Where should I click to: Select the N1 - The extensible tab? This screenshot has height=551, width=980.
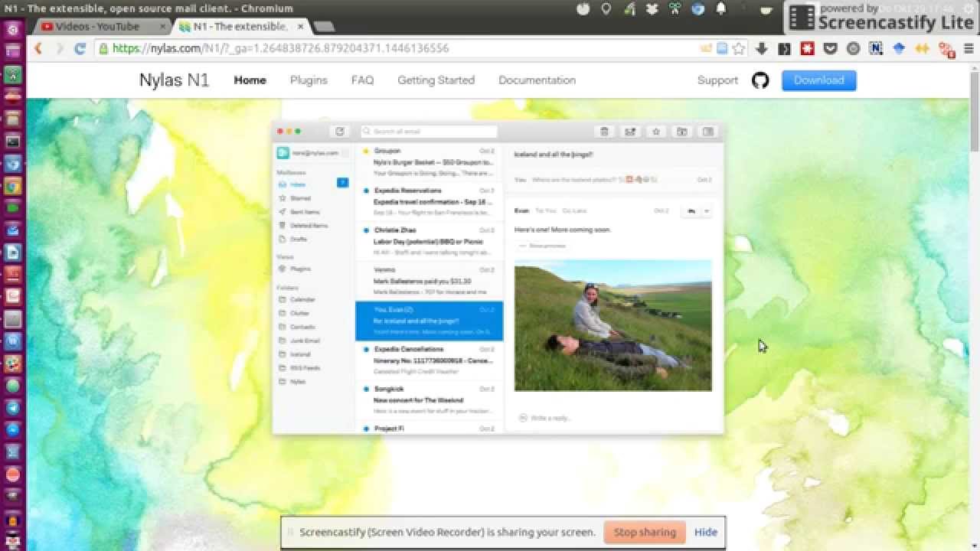point(240,26)
